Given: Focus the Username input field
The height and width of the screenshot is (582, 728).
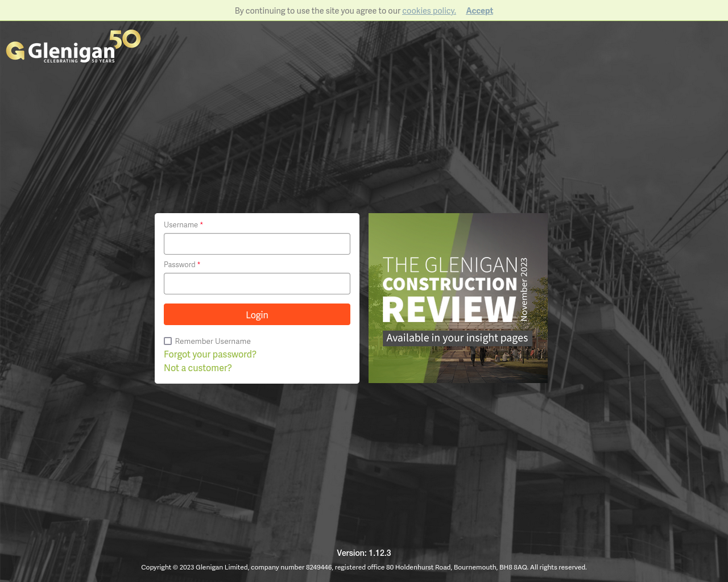Looking at the screenshot, I should pos(257,244).
